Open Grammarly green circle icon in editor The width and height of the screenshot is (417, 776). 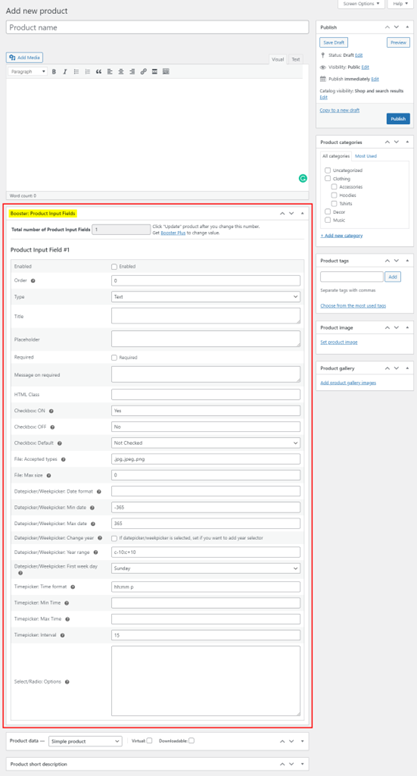pyautogui.click(x=303, y=179)
